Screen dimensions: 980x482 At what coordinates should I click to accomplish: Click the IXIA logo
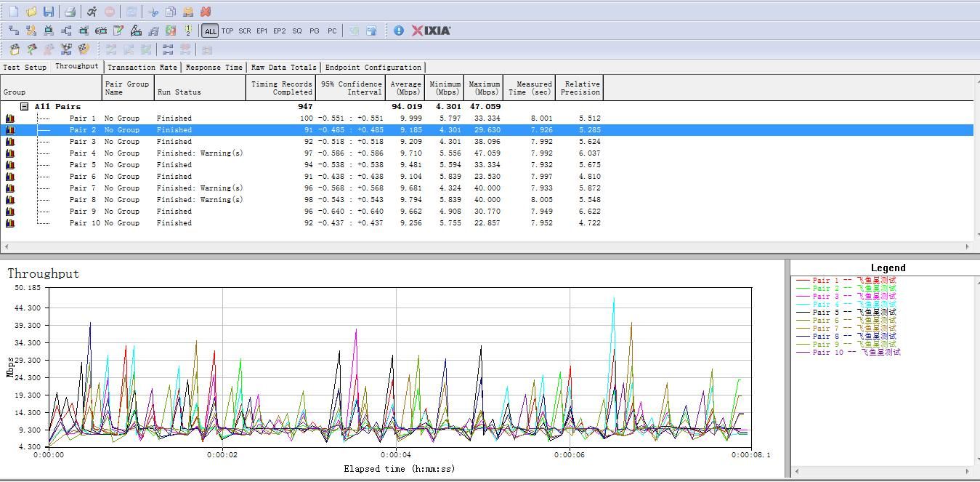coord(431,31)
